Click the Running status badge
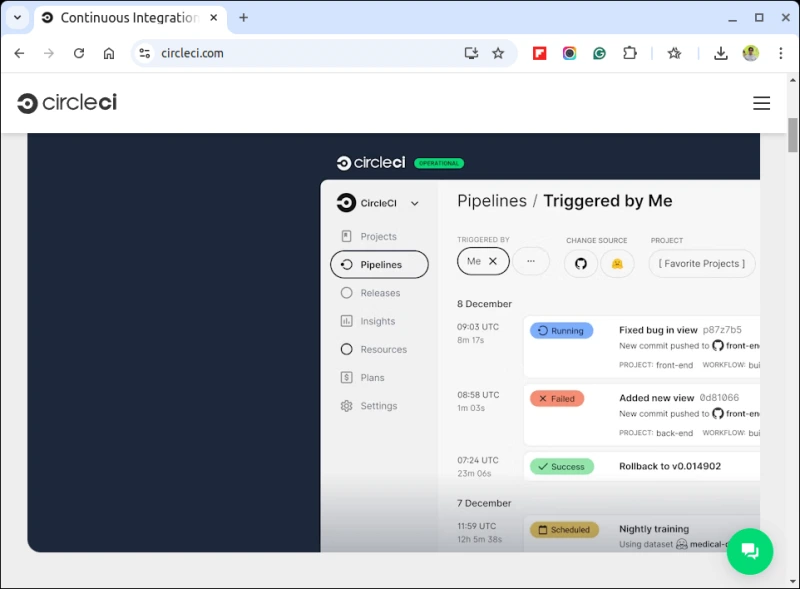The height and width of the screenshot is (589, 800). [561, 331]
